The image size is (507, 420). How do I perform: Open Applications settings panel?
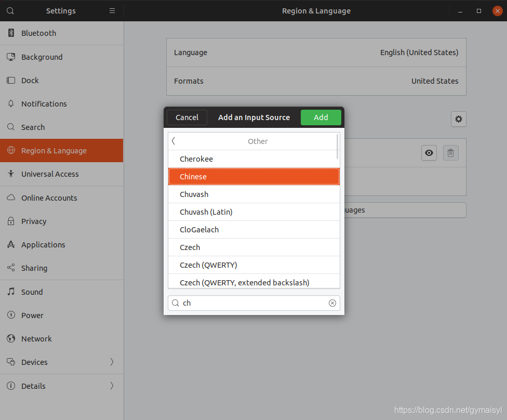pyautogui.click(x=62, y=245)
